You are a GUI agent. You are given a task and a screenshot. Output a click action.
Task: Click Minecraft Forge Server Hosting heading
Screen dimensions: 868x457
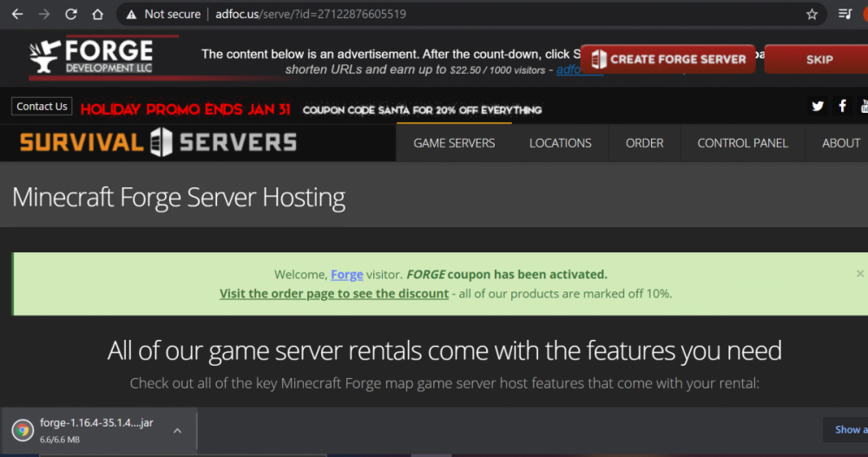[x=178, y=198]
